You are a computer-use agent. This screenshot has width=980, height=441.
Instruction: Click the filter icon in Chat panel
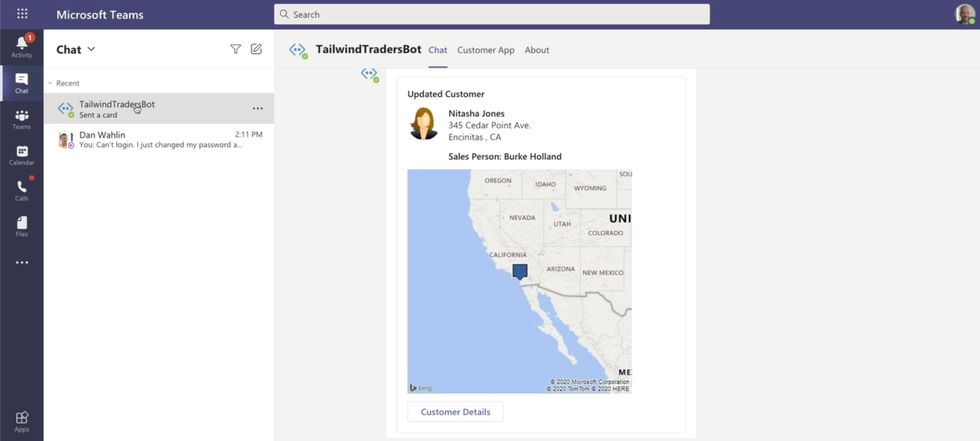(x=236, y=49)
